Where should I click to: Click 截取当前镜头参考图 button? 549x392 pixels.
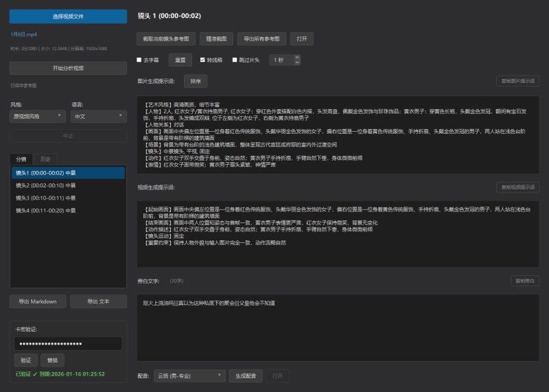click(165, 38)
